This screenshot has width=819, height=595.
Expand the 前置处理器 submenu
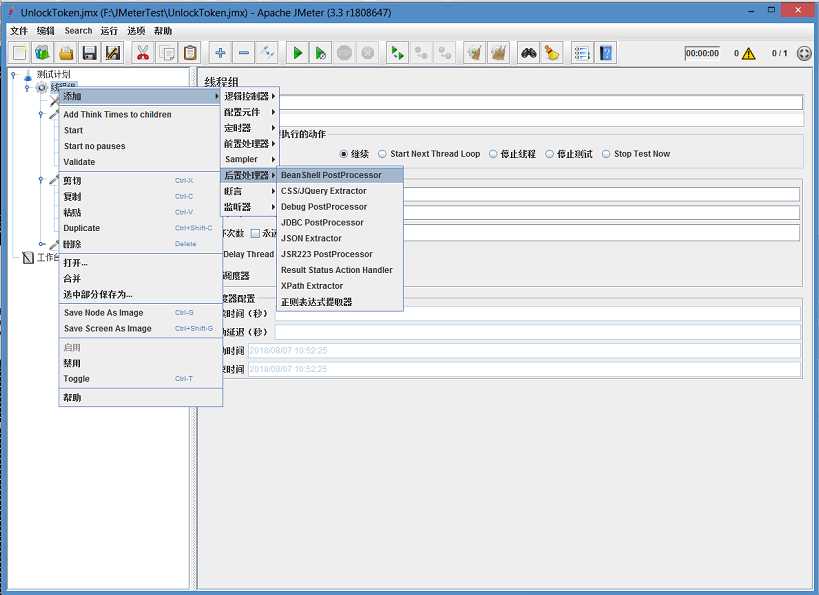(x=249, y=143)
